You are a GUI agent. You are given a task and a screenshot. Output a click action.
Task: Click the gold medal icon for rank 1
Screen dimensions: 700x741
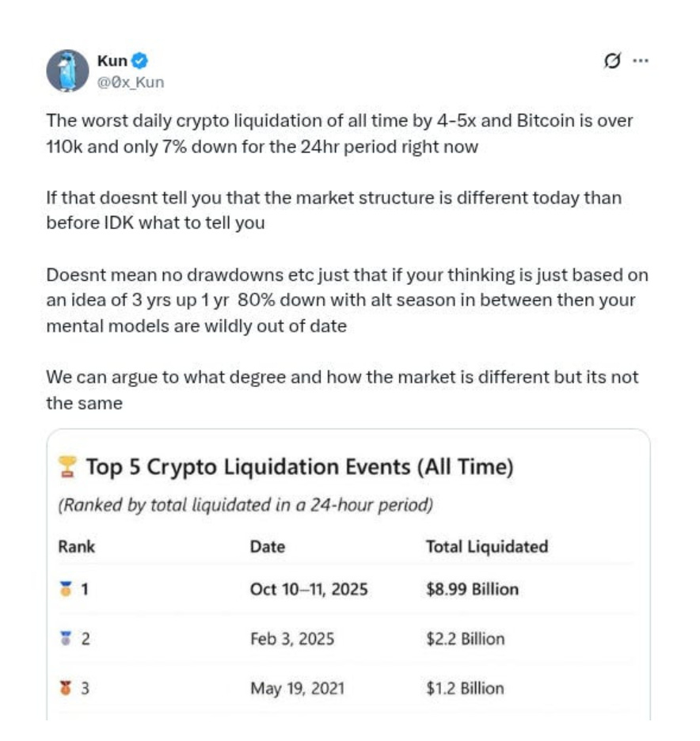[x=67, y=589]
